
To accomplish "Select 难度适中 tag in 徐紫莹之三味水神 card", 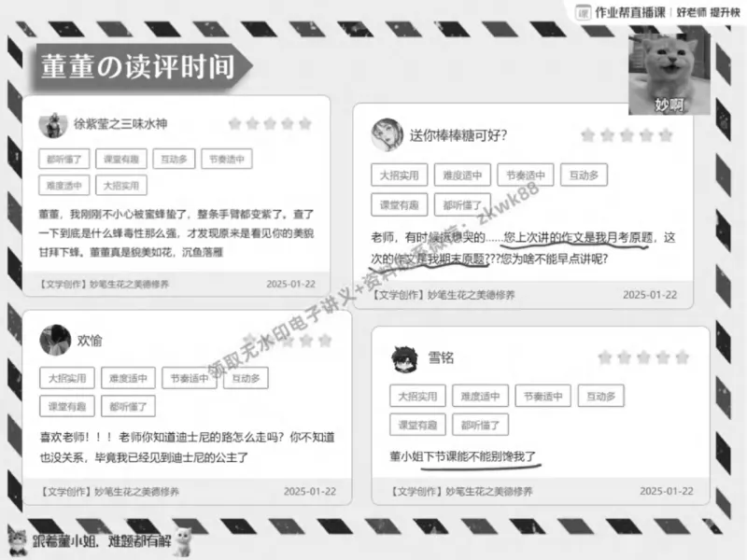I will [64, 185].
